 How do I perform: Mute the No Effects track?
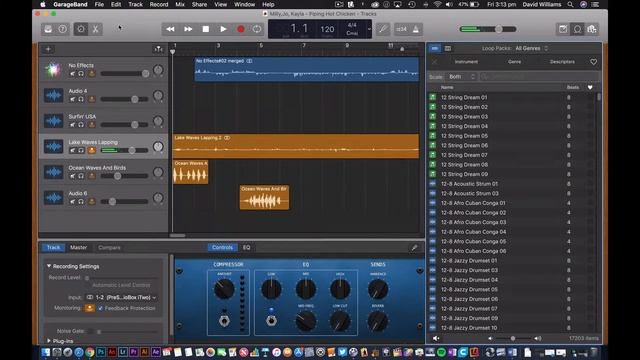(x=73, y=73)
